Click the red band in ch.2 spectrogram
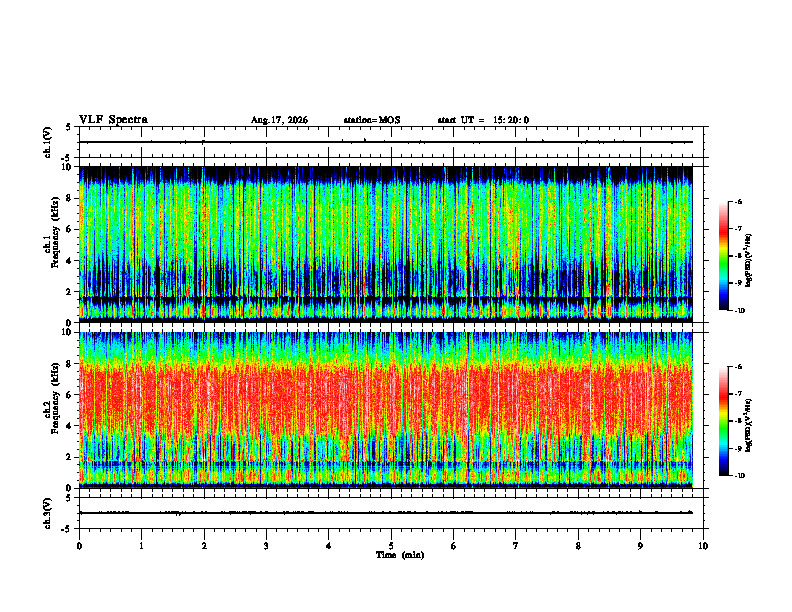This screenshot has width=792, height=612. coord(386,399)
